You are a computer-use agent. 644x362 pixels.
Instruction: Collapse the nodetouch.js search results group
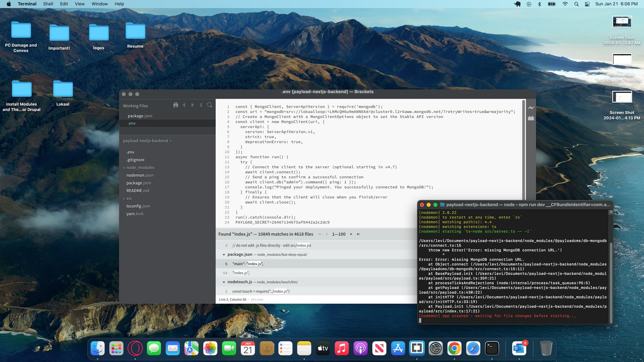coord(224,282)
